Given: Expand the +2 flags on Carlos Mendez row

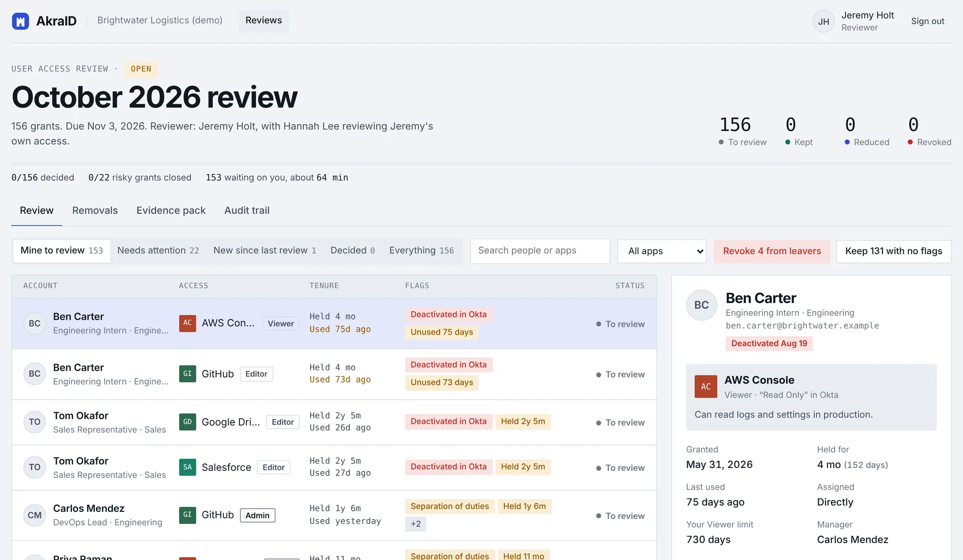Looking at the screenshot, I should pyautogui.click(x=416, y=524).
